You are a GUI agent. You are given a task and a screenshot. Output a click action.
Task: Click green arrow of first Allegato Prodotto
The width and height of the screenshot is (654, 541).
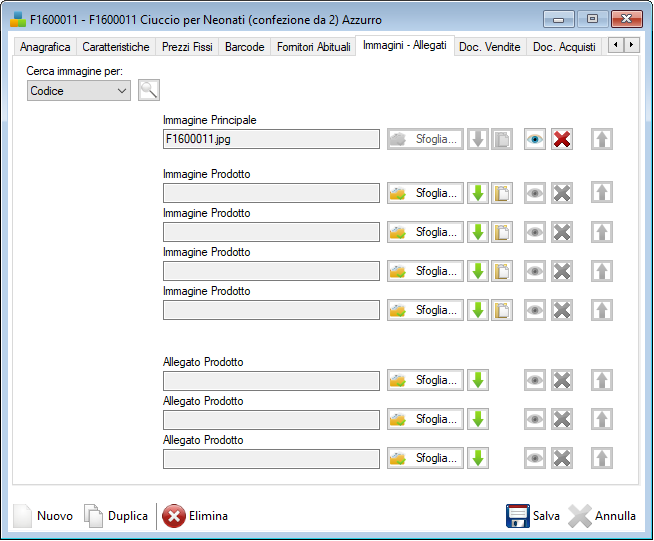pos(478,380)
